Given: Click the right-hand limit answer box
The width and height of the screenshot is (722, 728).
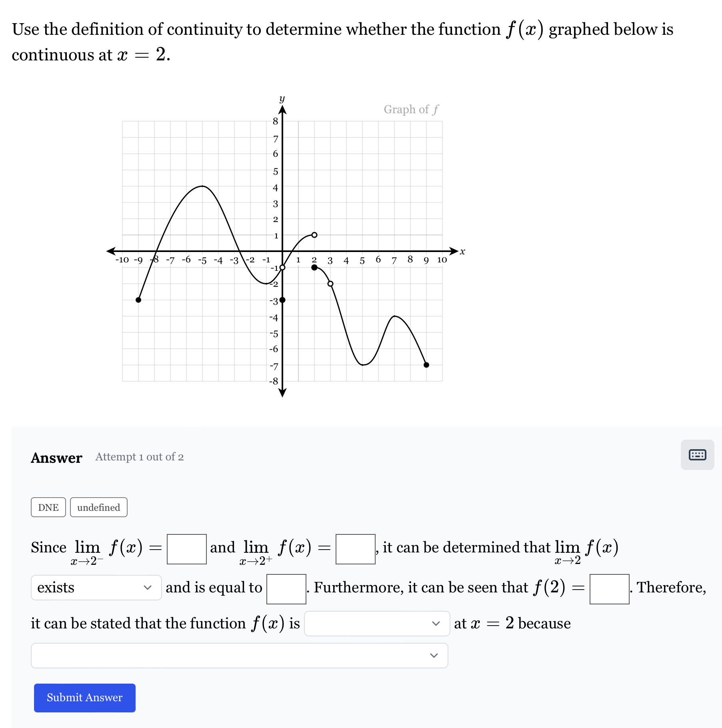Looking at the screenshot, I should pyautogui.click(x=355, y=550).
